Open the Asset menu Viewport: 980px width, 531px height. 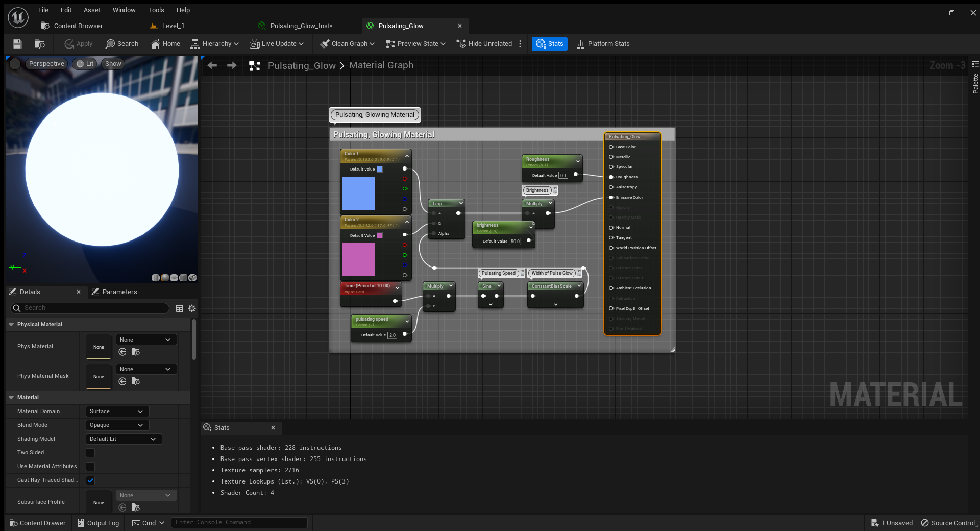pyautogui.click(x=92, y=10)
